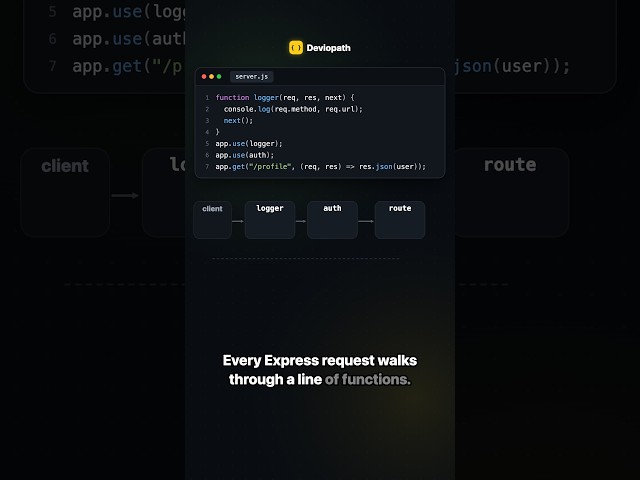The width and height of the screenshot is (640, 480).
Task: Click the green maximize dot in code window
Action: click(219, 77)
